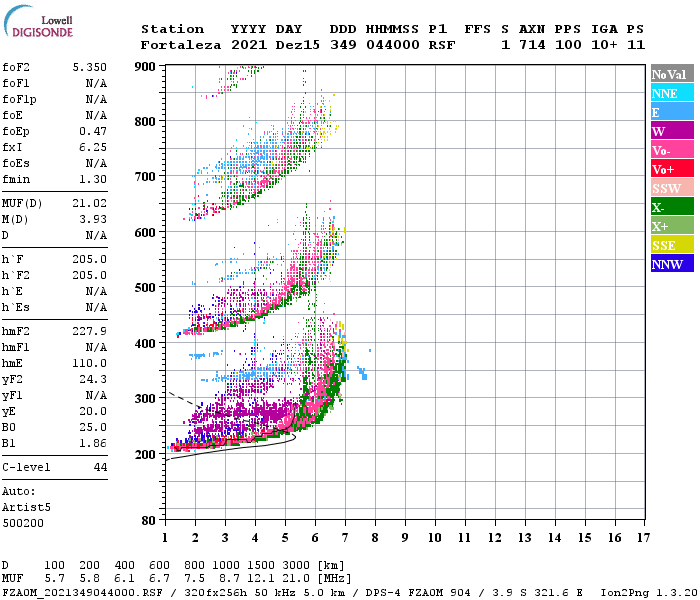Click the hmF2 value 227.9
The width and height of the screenshot is (700, 600).
[89, 331]
